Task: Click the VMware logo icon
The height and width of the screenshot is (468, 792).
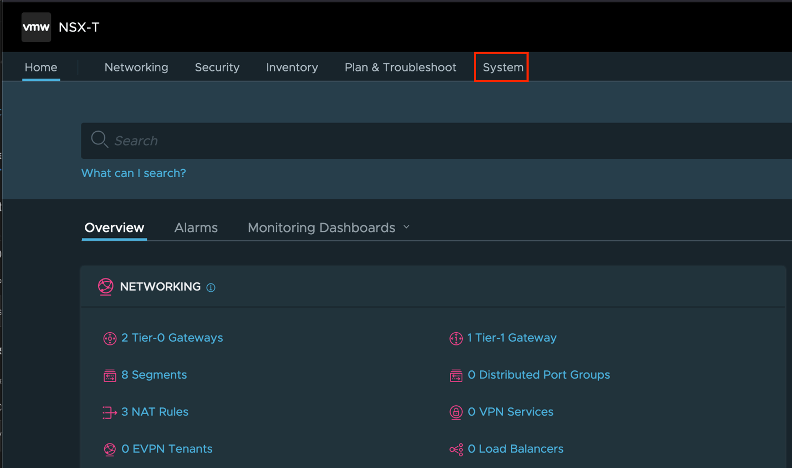Action: 36,27
